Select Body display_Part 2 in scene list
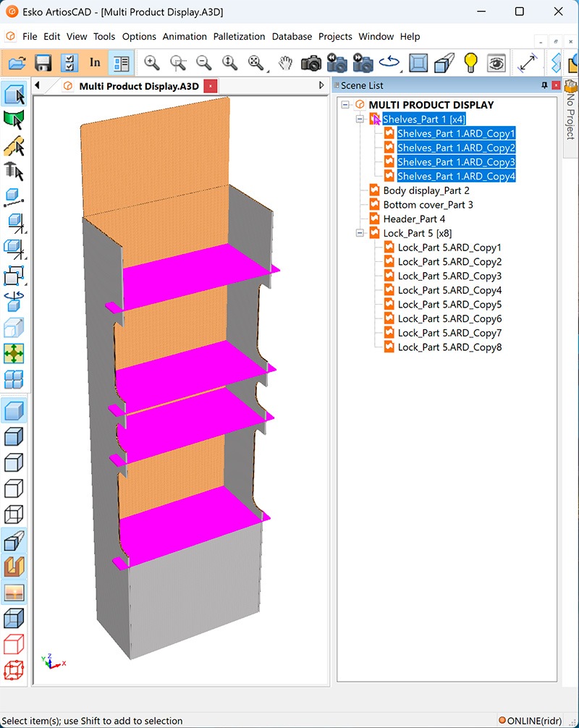Viewport: 579px width, 728px height. pyautogui.click(x=426, y=190)
